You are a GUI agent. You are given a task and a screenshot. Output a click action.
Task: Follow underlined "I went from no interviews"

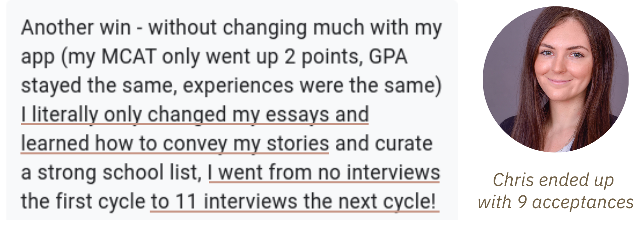click(x=324, y=173)
